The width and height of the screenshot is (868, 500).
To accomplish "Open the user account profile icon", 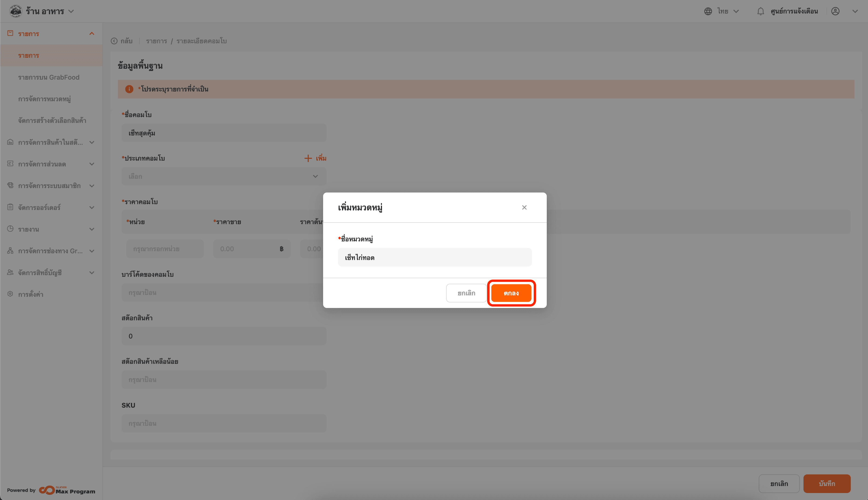I will (x=835, y=11).
